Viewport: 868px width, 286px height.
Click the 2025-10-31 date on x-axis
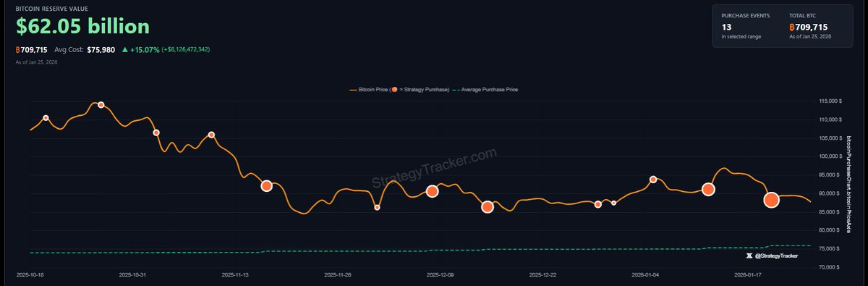point(133,275)
